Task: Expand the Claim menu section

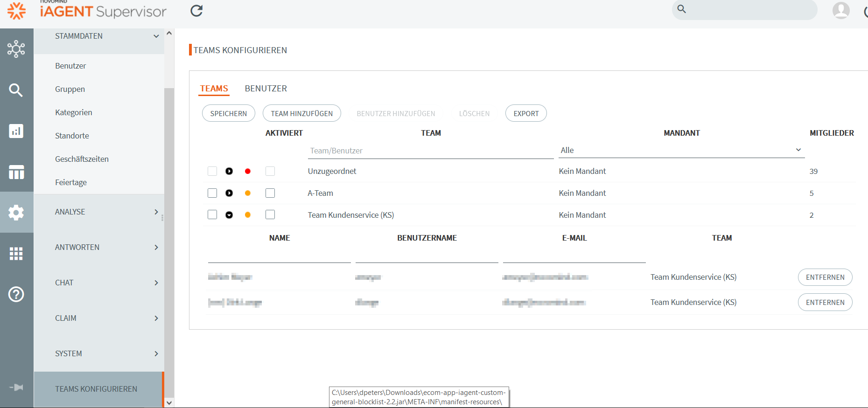Action: click(x=99, y=318)
